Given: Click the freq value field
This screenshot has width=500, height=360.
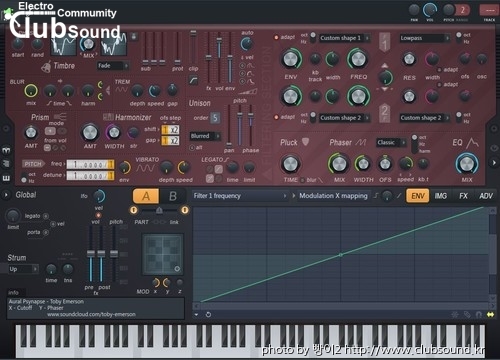Looking at the screenshot, I should [90, 164].
